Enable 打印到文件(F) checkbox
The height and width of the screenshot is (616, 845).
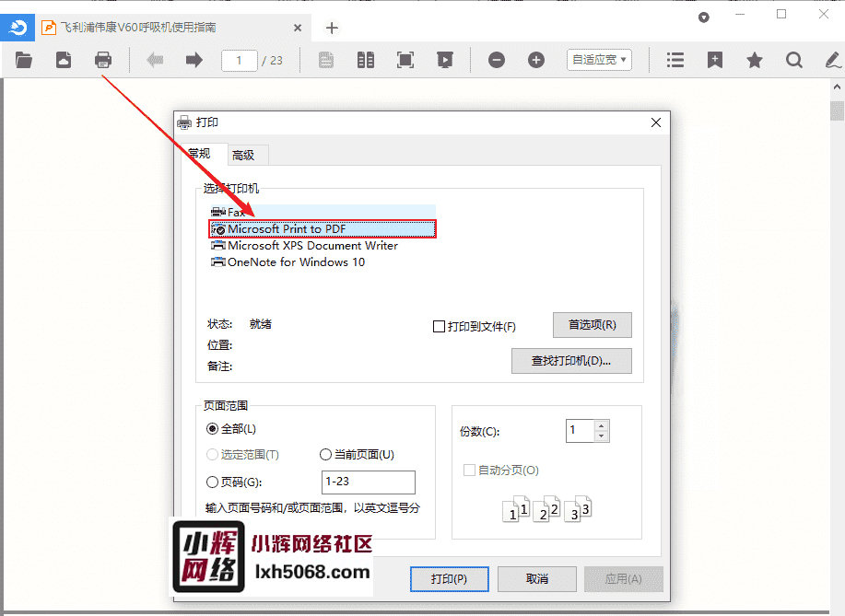439,326
